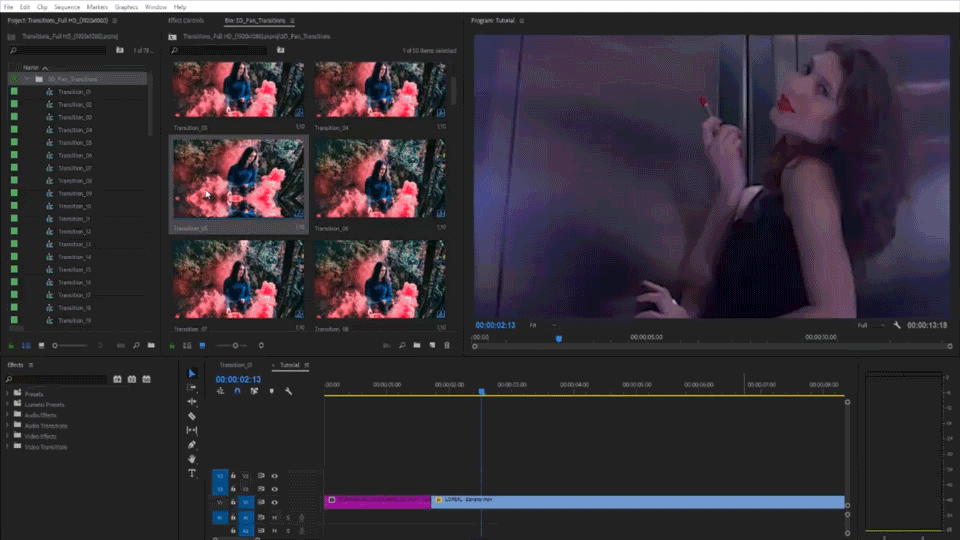Toggle Linked Selection in timeline
This screenshot has width=960, height=540.
254,391
